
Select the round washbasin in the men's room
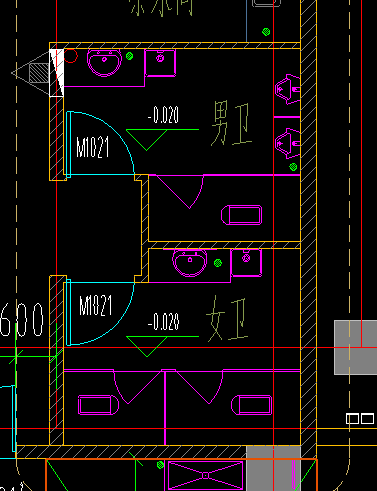pos(104,62)
